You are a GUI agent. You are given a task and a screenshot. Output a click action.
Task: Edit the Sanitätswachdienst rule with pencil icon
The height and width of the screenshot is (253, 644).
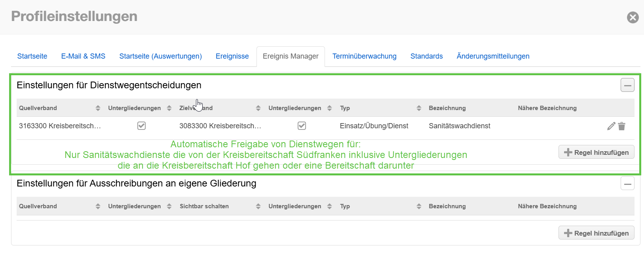pos(611,126)
